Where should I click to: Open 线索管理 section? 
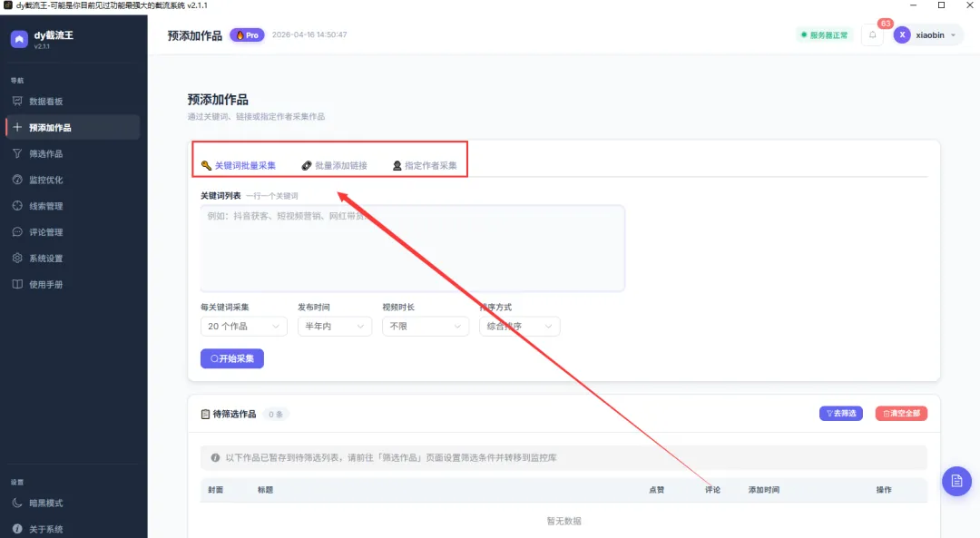point(73,206)
